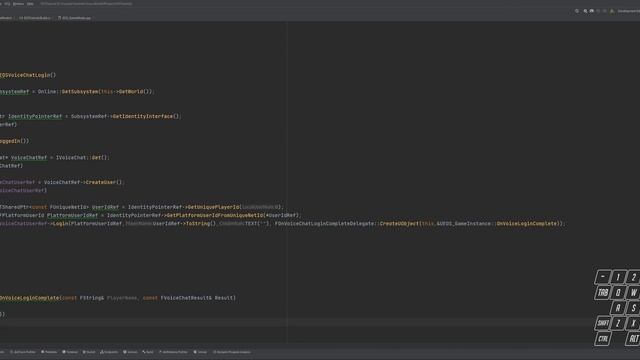Click the CreateUObject call
640x360 pixels.
tap(399, 224)
